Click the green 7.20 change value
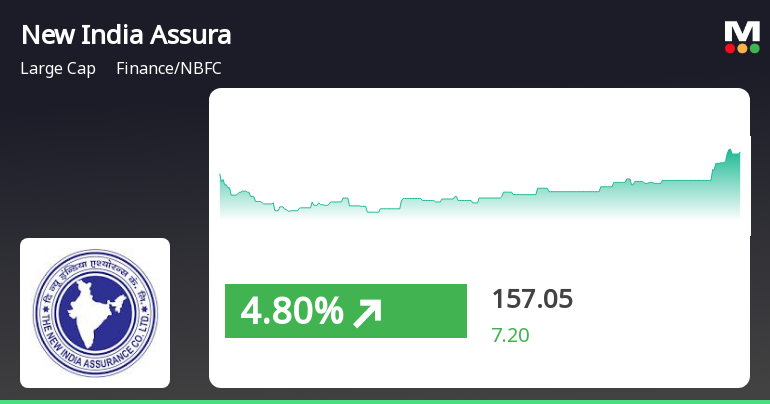This screenshot has height=404, width=770. click(510, 334)
